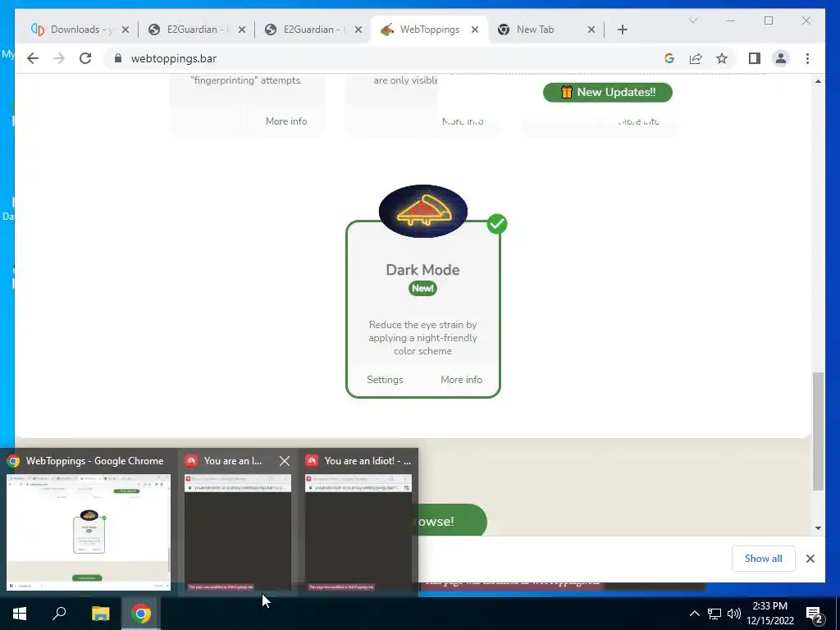
Task: Toggle the Dark Mode green checkmark
Action: tap(497, 224)
